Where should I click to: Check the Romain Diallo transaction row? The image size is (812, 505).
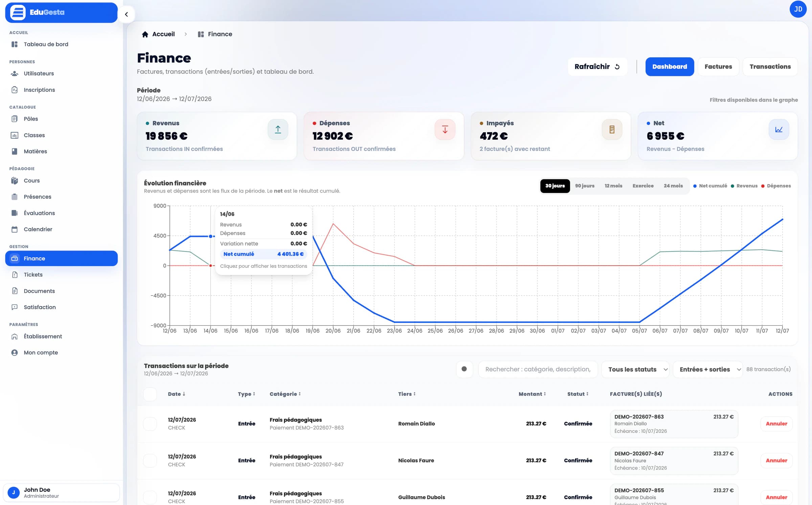click(x=150, y=424)
